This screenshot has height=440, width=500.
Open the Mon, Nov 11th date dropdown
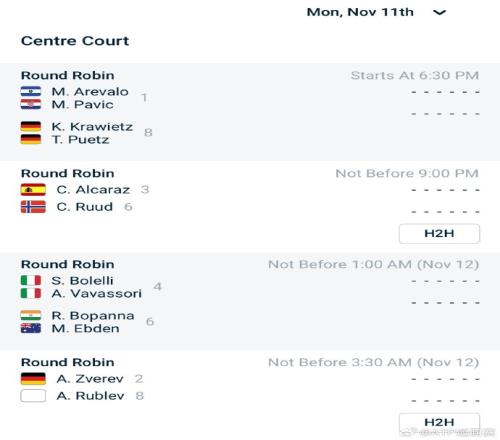point(376,12)
